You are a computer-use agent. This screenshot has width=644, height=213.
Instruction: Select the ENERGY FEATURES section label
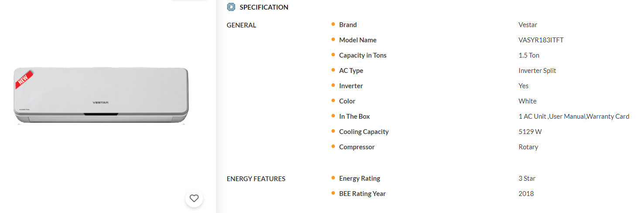[x=256, y=179]
